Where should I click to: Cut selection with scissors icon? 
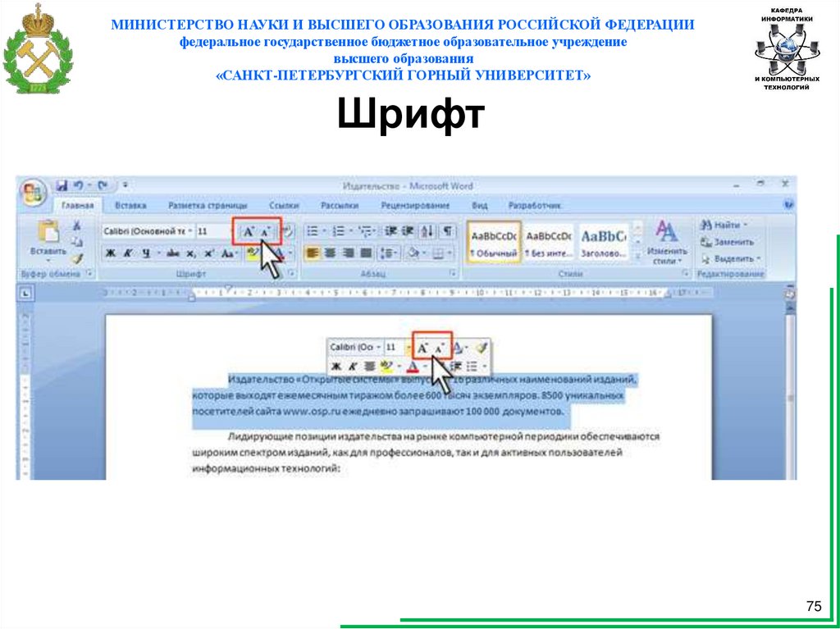click(x=77, y=226)
